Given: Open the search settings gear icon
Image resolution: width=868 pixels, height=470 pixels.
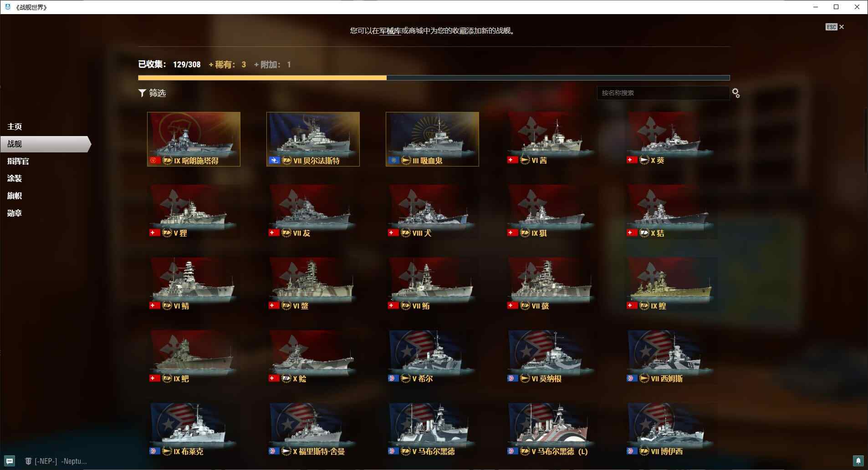Looking at the screenshot, I should (735, 93).
